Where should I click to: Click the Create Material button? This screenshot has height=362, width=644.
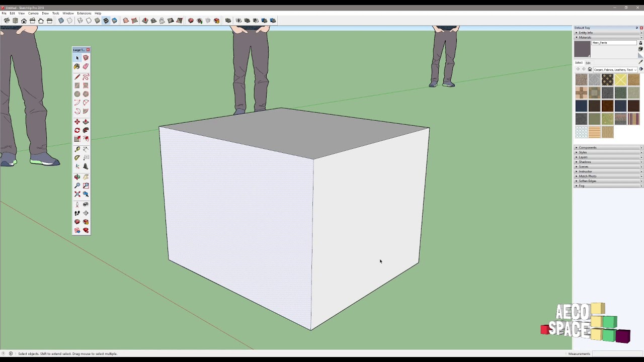[x=640, y=49]
